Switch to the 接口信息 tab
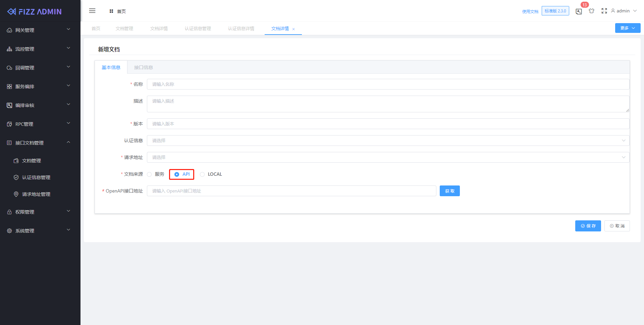The image size is (644, 325). tap(144, 67)
